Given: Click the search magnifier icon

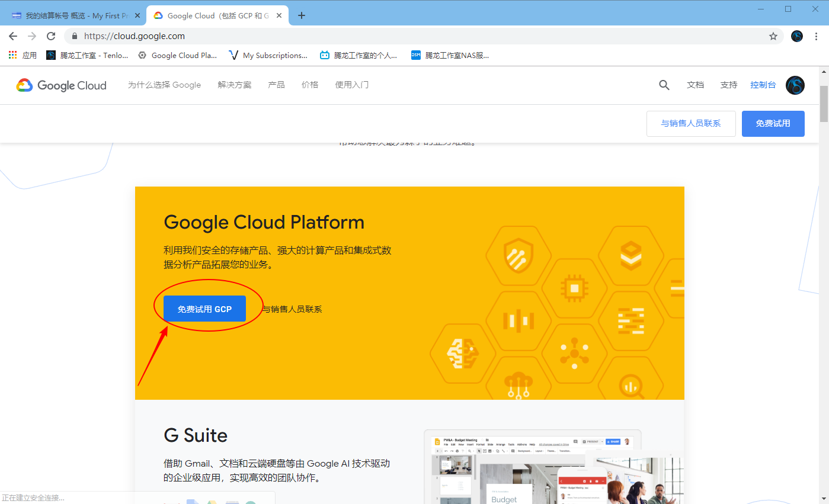Looking at the screenshot, I should click(x=664, y=85).
